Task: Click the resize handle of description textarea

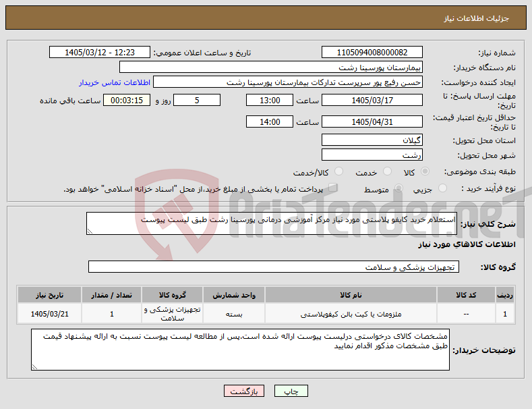Action: pos(90,231)
